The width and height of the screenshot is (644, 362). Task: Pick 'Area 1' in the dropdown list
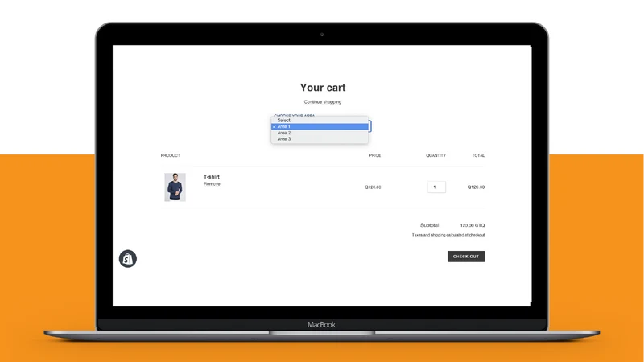(x=320, y=126)
